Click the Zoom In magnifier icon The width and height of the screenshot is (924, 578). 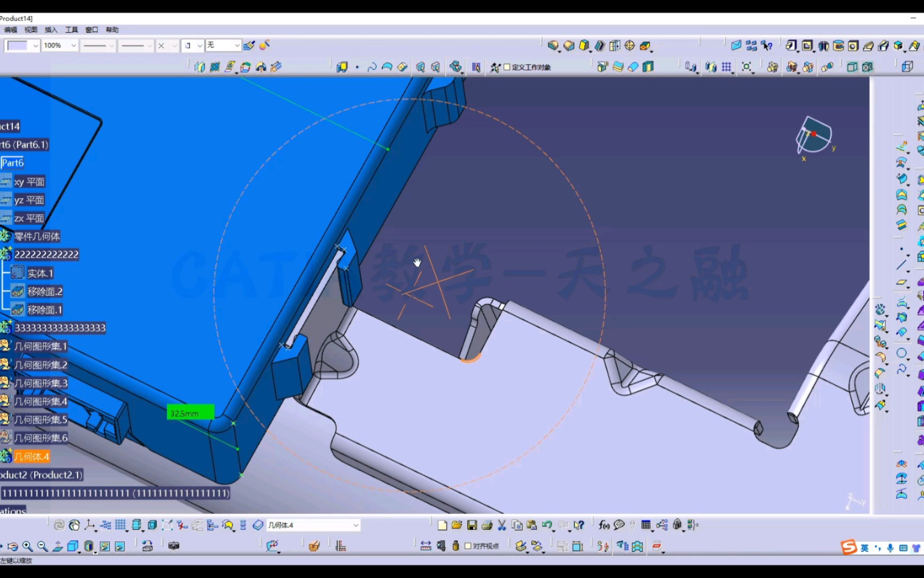(27, 546)
